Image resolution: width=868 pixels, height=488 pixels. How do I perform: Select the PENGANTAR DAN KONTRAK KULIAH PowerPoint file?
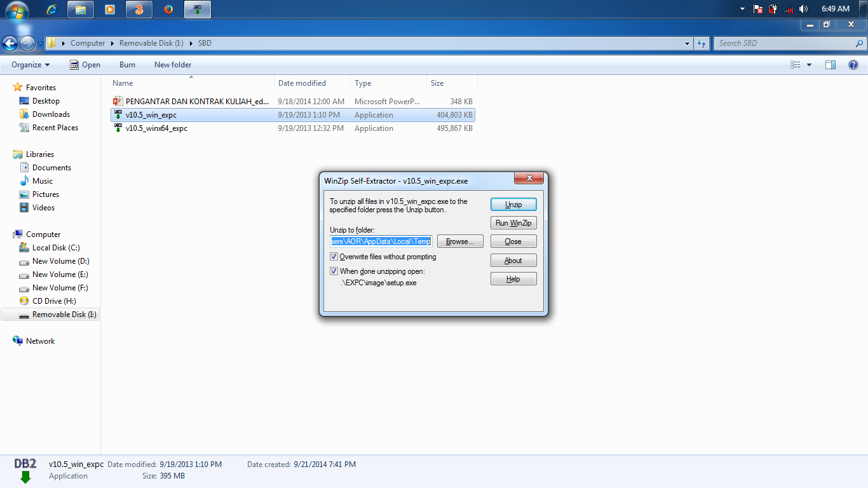coord(292,102)
